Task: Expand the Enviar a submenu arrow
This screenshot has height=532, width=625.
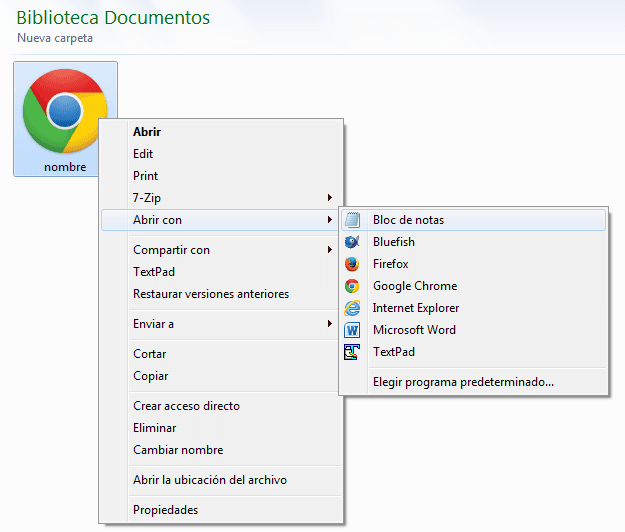Action: point(330,324)
